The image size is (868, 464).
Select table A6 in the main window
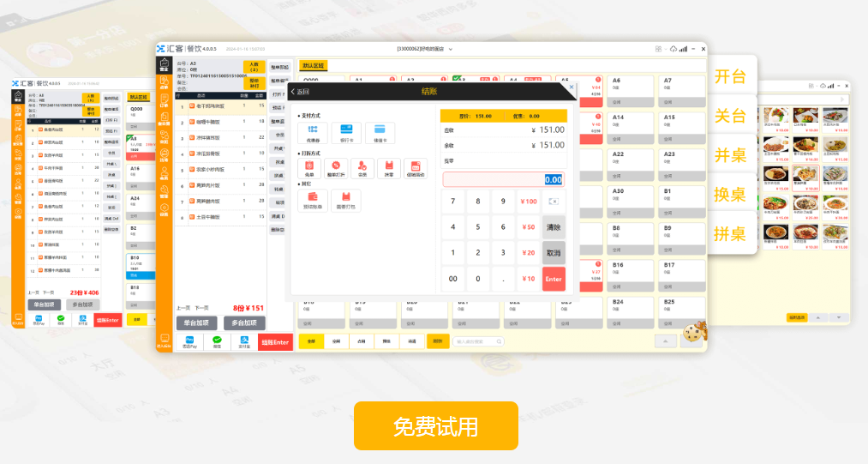[x=630, y=91]
